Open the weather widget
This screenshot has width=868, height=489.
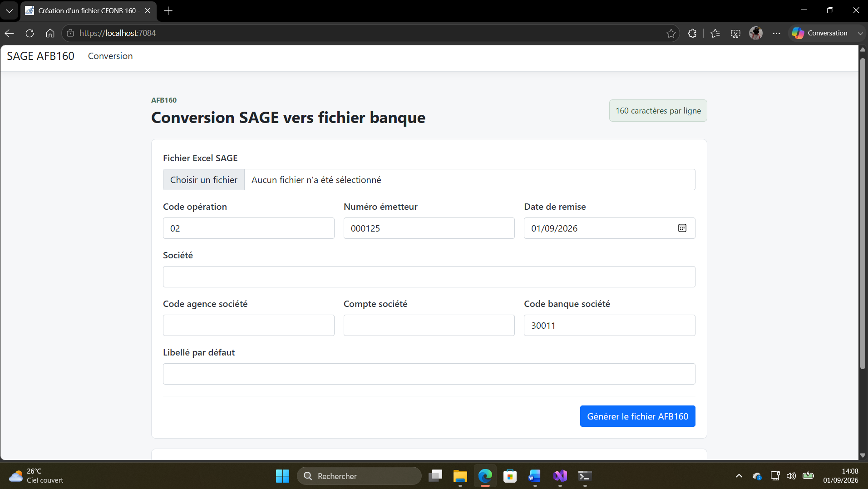[36, 476]
